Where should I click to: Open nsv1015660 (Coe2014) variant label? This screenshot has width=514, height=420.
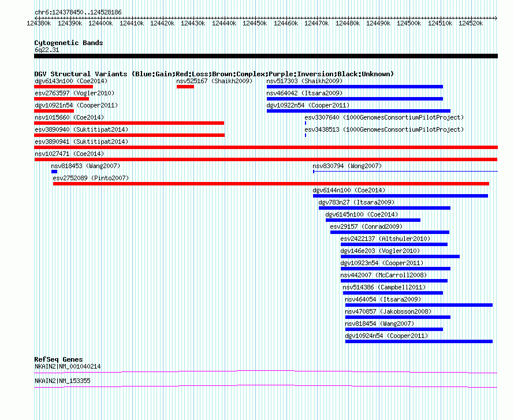click(x=69, y=117)
